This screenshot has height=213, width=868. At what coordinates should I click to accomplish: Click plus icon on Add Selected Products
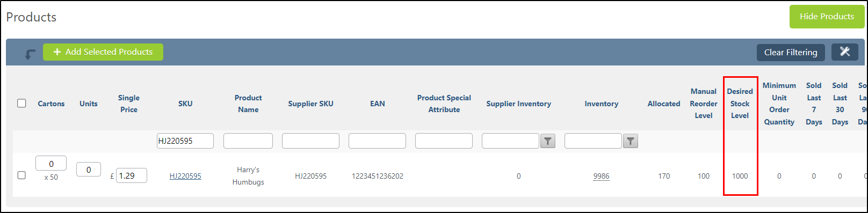[57, 52]
